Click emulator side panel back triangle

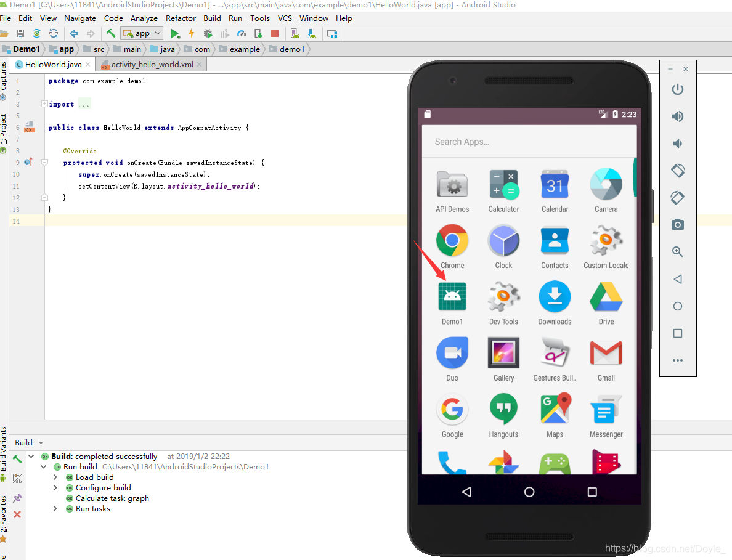tap(678, 279)
